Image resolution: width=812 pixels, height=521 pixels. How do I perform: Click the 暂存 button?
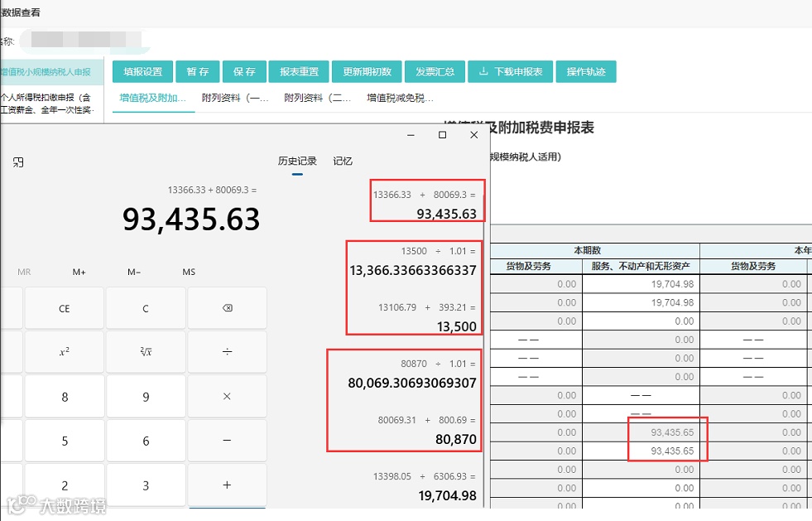[198, 71]
